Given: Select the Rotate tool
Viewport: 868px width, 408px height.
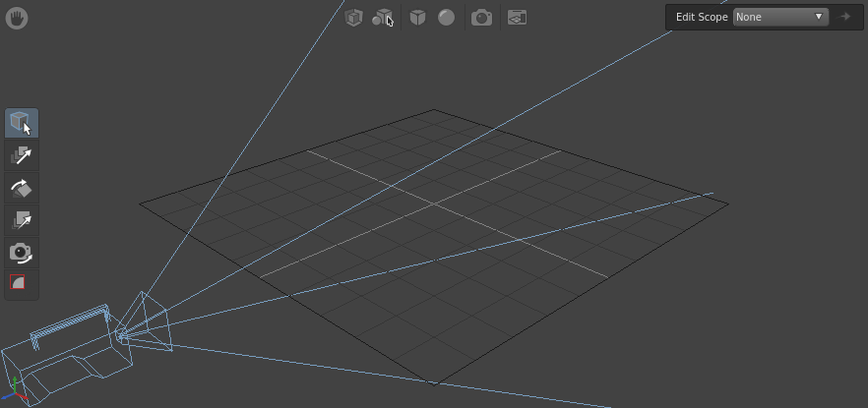Looking at the screenshot, I should click(22, 188).
